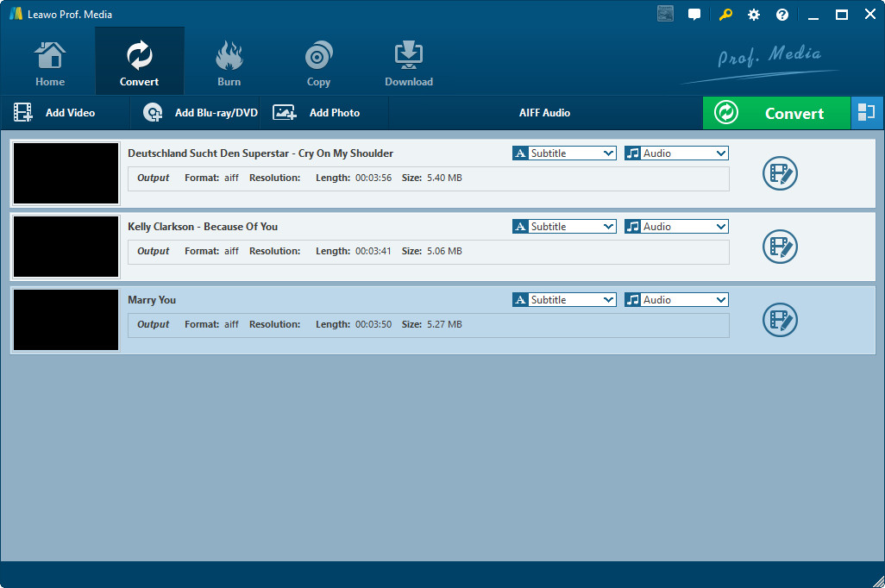Click title Marry You
This screenshot has width=885, height=588.
point(151,300)
